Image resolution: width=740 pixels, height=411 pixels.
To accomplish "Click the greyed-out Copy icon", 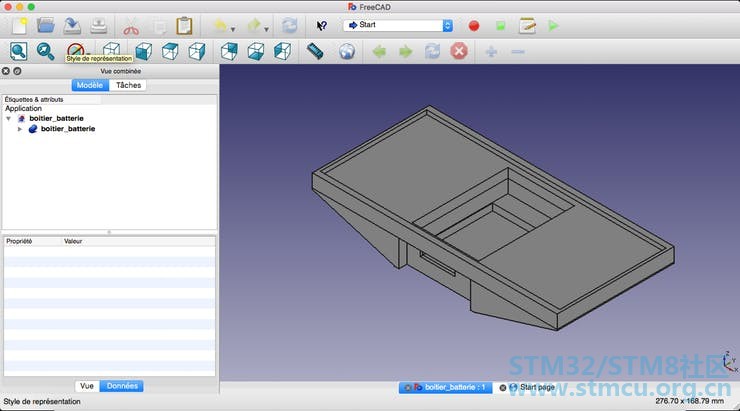I will [x=160, y=26].
